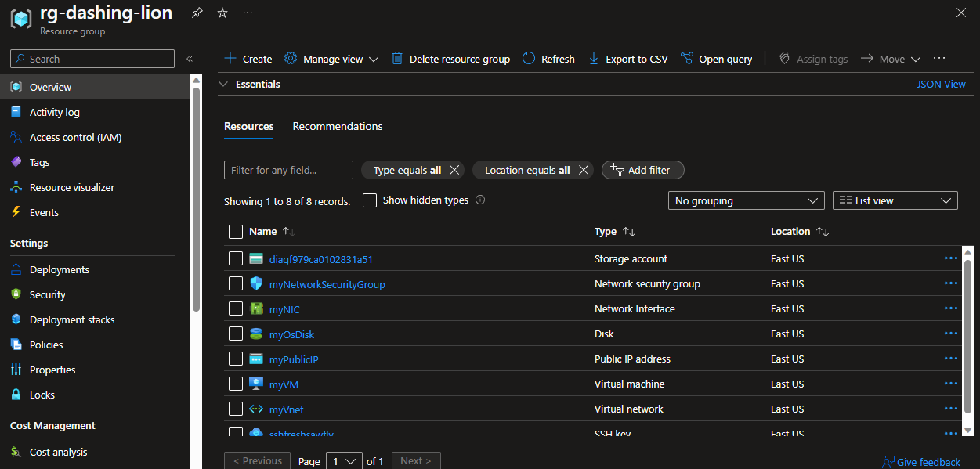Click the Cost analysis icon
980x469 pixels.
[x=16, y=452]
